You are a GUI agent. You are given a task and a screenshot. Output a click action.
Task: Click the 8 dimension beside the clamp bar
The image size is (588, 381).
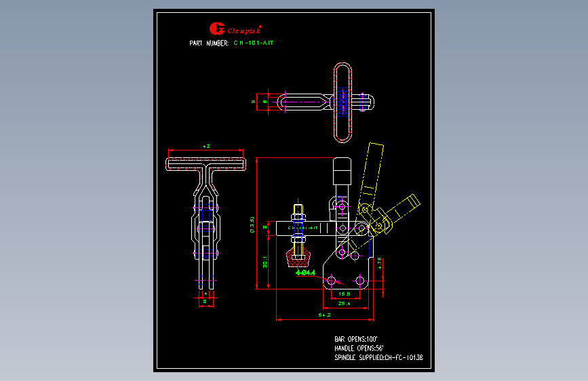[264, 227]
